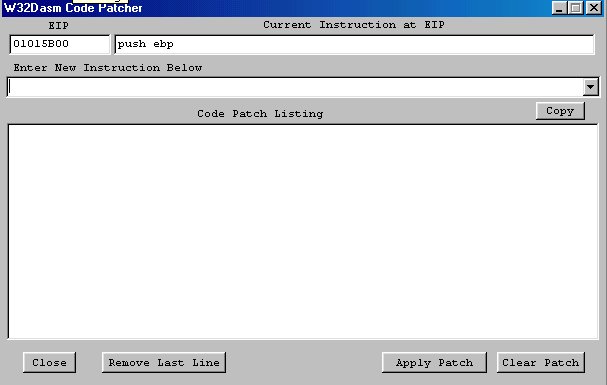The width and height of the screenshot is (607, 385).
Task: Click the Code Patch Listing heading
Action: tap(260, 114)
